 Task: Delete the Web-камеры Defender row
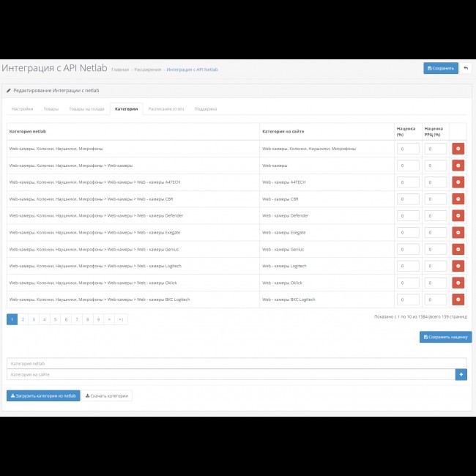point(458,215)
